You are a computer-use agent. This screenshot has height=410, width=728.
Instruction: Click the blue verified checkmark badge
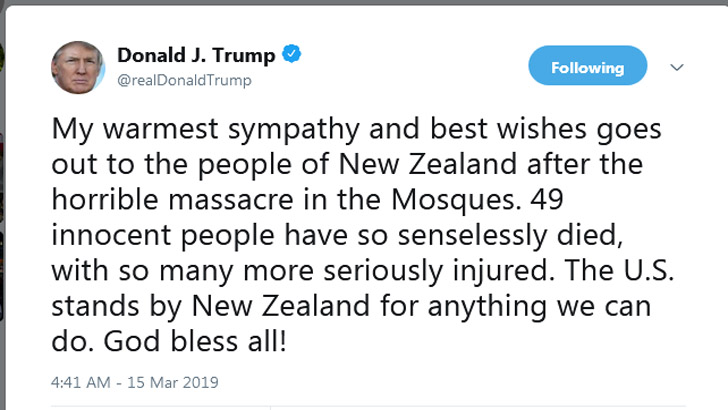tap(291, 55)
